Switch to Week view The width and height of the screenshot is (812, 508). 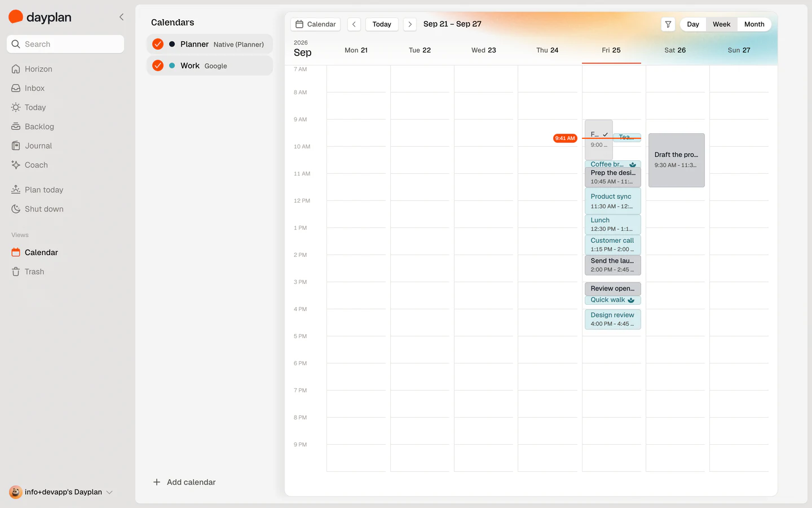pyautogui.click(x=721, y=24)
